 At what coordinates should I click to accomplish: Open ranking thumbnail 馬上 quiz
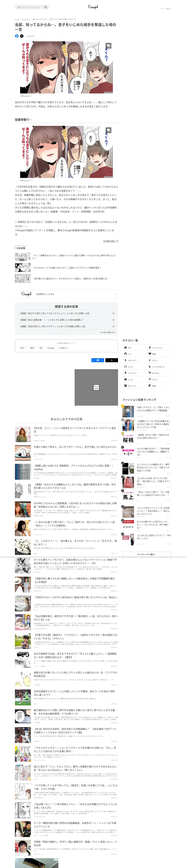coord(128,496)
